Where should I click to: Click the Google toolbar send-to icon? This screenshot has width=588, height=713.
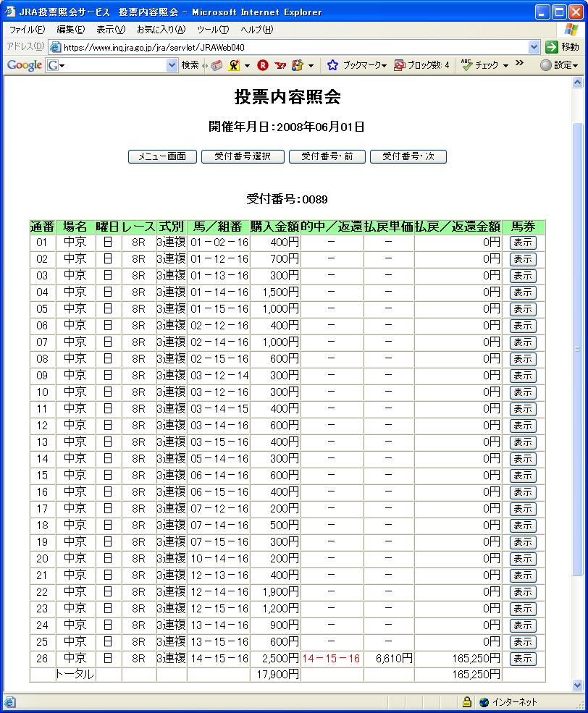(298, 65)
